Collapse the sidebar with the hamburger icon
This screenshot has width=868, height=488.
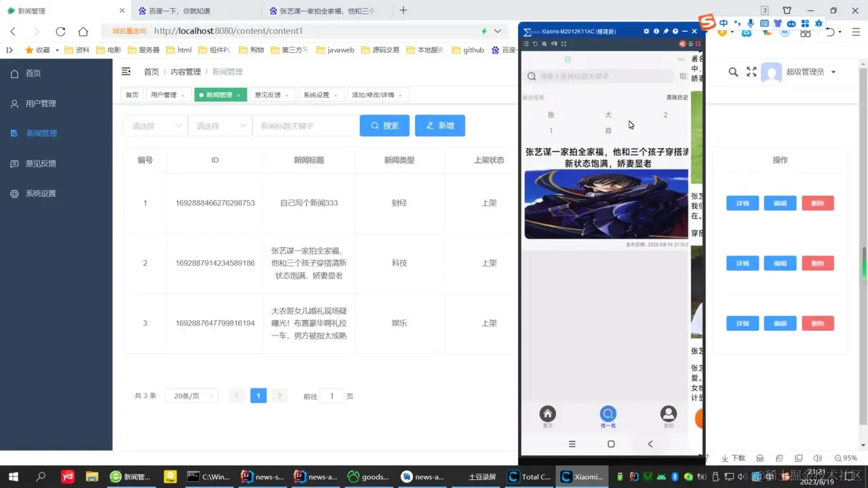(x=126, y=72)
